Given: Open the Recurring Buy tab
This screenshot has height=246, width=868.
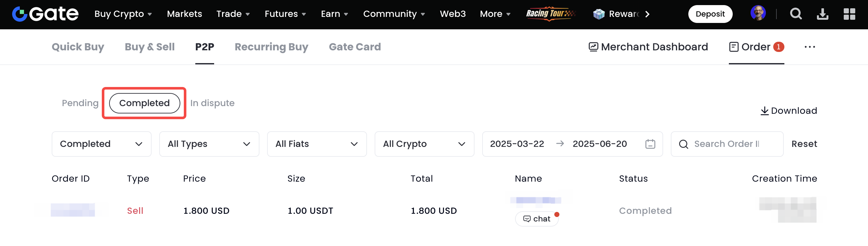Looking at the screenshot, I should (x=271, y=47).
